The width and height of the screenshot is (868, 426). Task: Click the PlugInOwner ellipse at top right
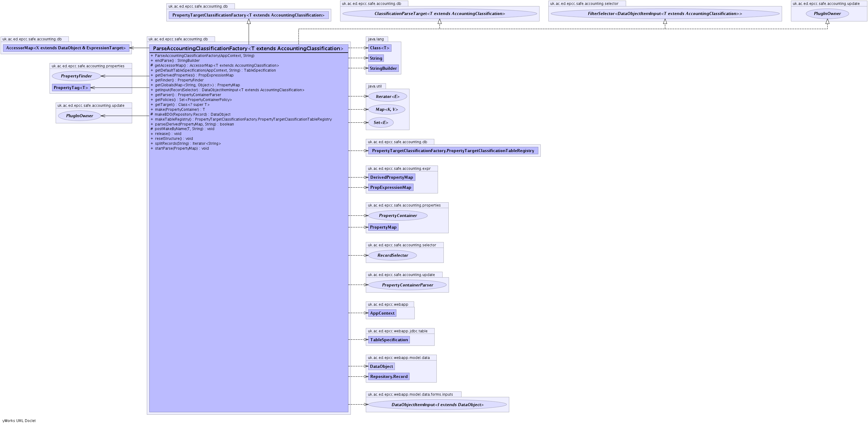point(827,14)
